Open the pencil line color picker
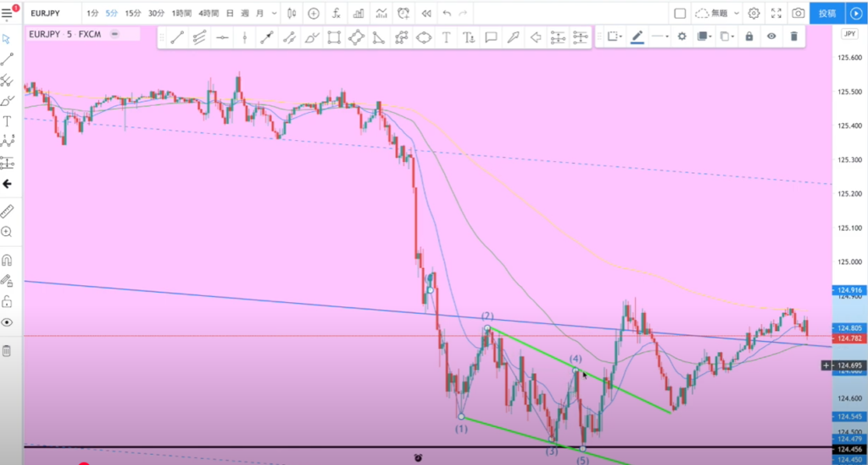Screen dimensions: 868x465 coord(637,36)
